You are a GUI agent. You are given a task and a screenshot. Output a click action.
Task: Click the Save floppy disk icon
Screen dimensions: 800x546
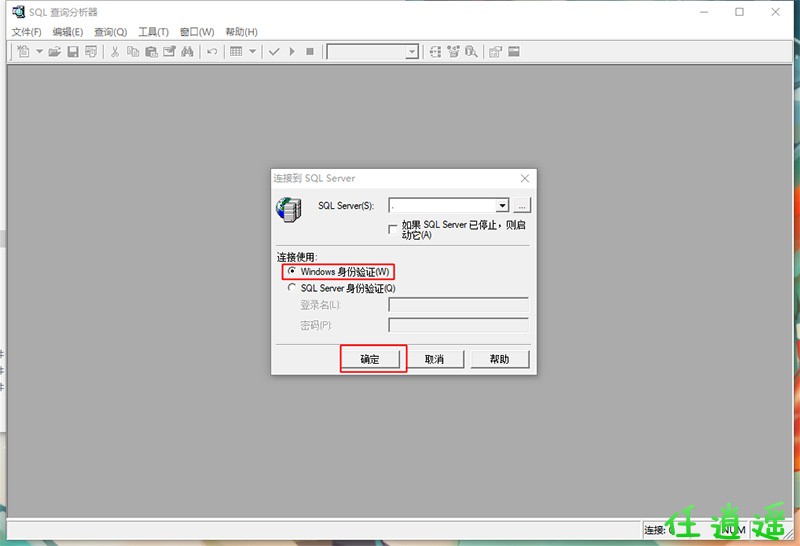pyautogui.click(x=73, y=52)
